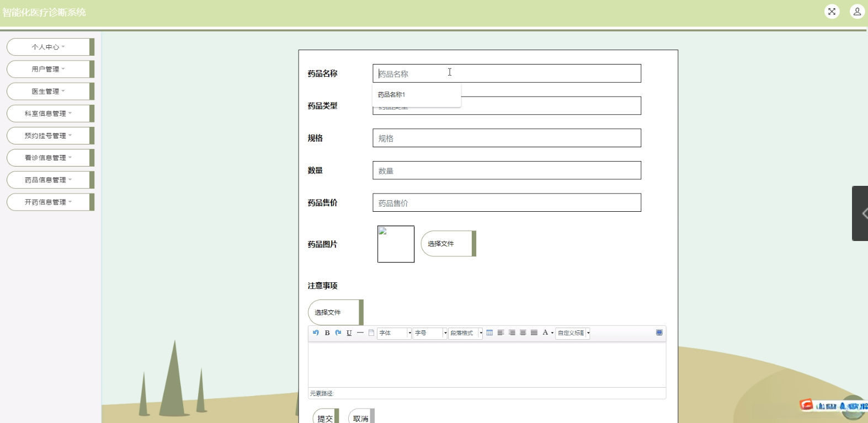Expand the 开药信息管理 menu
The image size is (868, 423).
50,202
